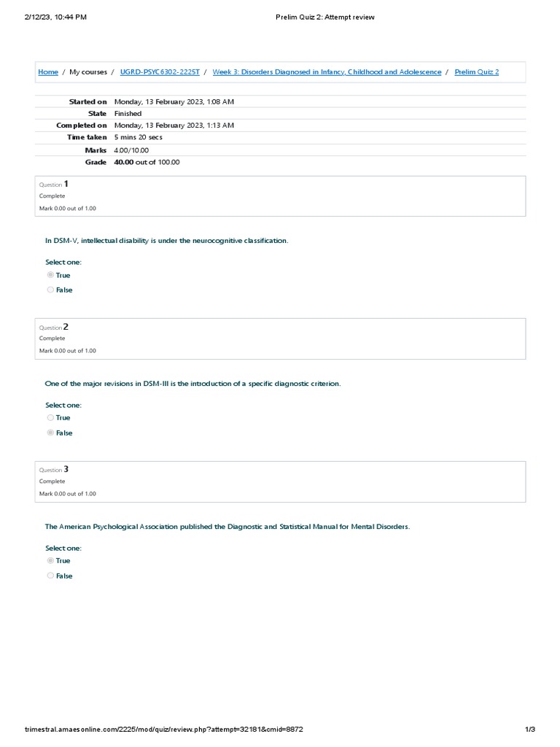Click the 40.00 out of 100.00 grade value

click(x=147, y=162)
